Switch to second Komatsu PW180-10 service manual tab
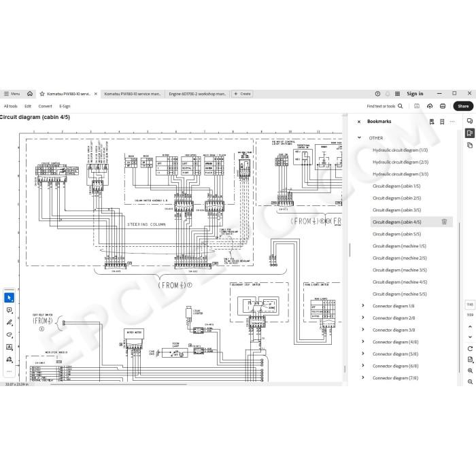This screenshot has width=476, height=476. 133,94
